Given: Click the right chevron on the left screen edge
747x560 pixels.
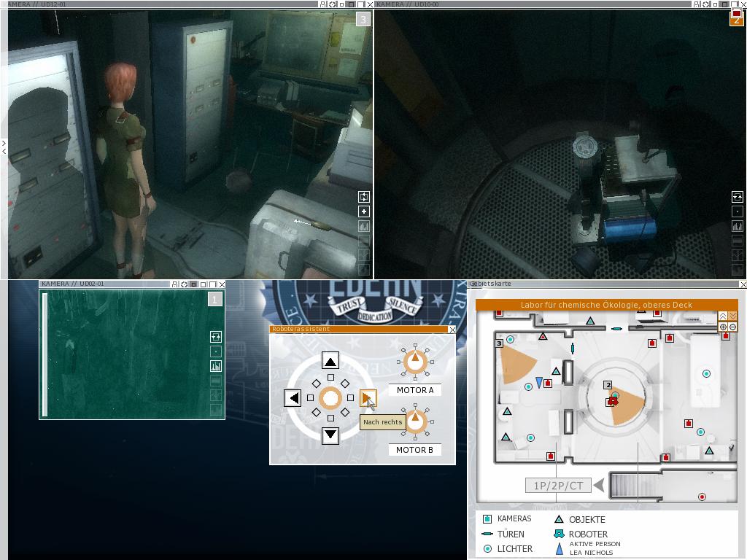Looking at the screenshot, I should (4, 142).
